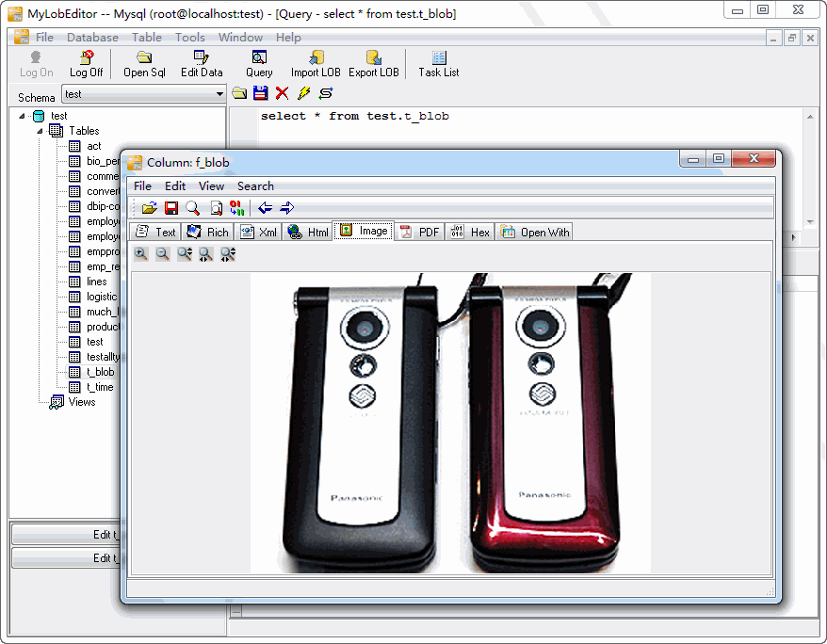
Task: Select the Image tab
Action: (x=364, y=231)
